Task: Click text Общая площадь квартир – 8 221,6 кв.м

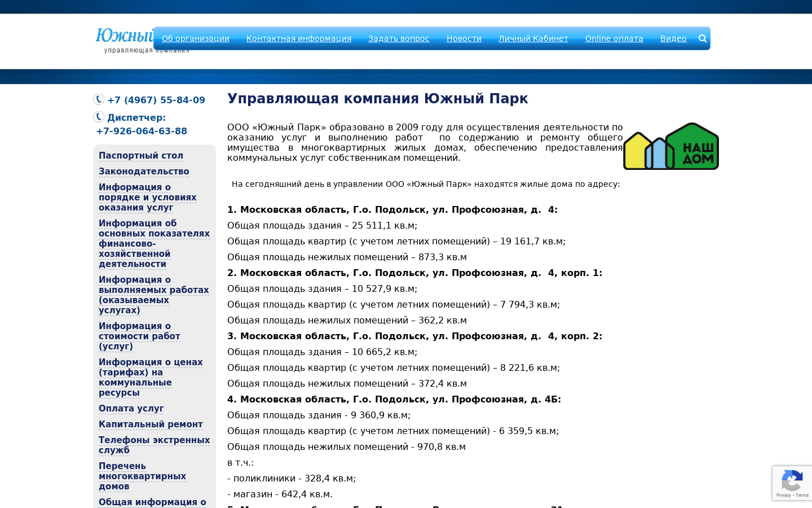Action: click(394, 368)
